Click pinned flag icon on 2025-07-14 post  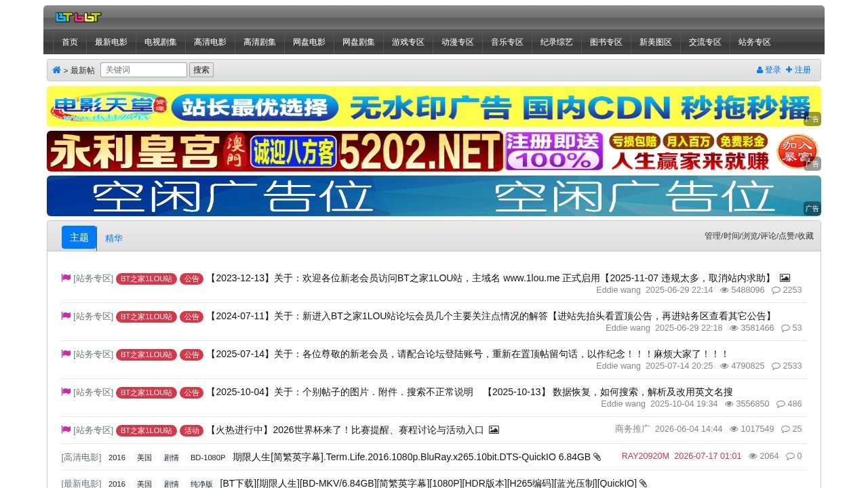click(66, 354)
